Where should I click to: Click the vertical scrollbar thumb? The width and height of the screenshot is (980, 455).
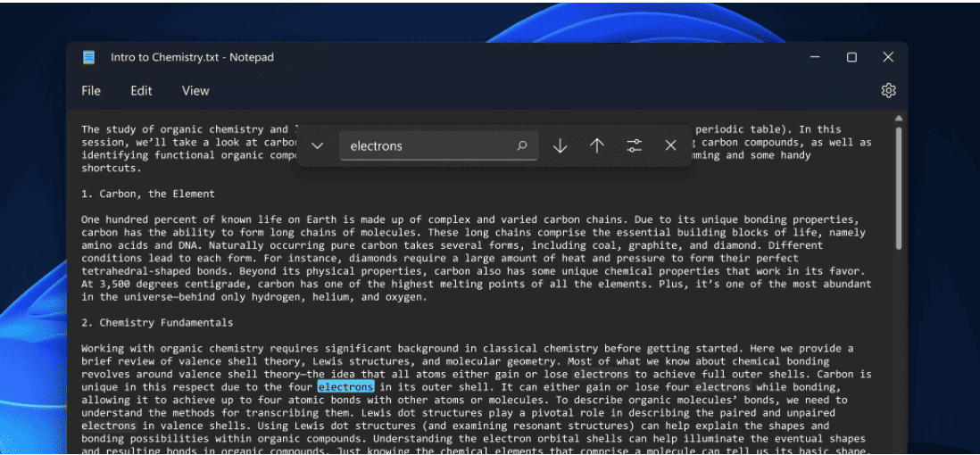click(x=899, y=187)
